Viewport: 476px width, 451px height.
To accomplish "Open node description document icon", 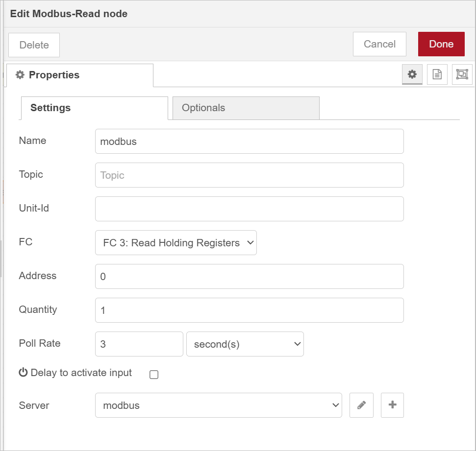I will pyautogui.click(x=437, y=74).
